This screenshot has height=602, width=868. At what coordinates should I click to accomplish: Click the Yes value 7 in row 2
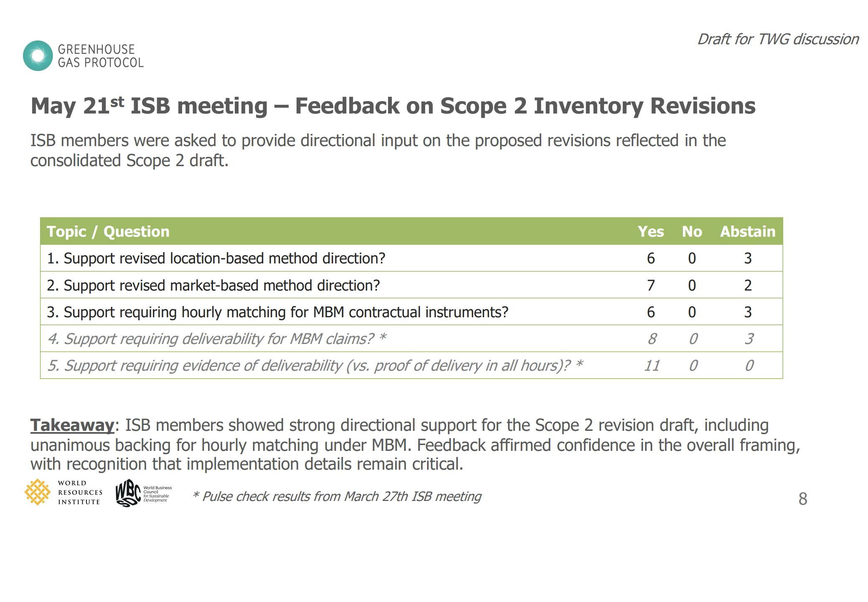coord(651,286)
